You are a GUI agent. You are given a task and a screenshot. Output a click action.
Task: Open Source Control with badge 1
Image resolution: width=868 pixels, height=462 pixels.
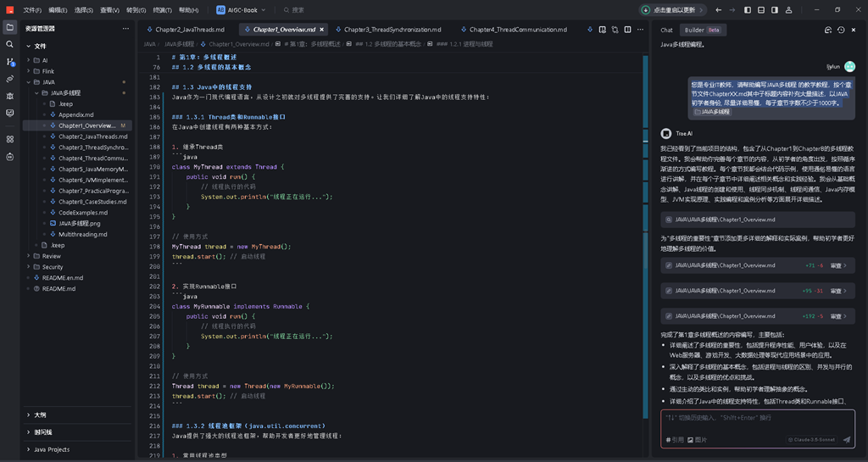10,62
